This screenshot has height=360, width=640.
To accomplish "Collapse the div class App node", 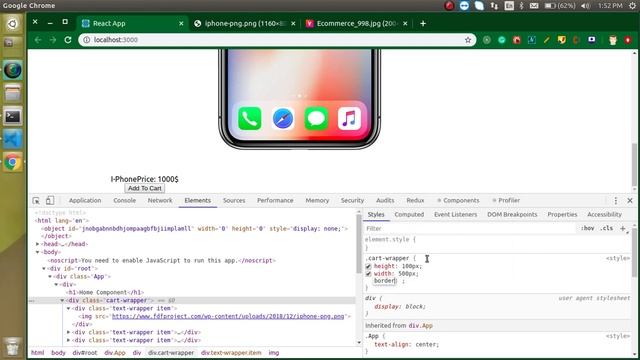I will (x=50, y=276).
